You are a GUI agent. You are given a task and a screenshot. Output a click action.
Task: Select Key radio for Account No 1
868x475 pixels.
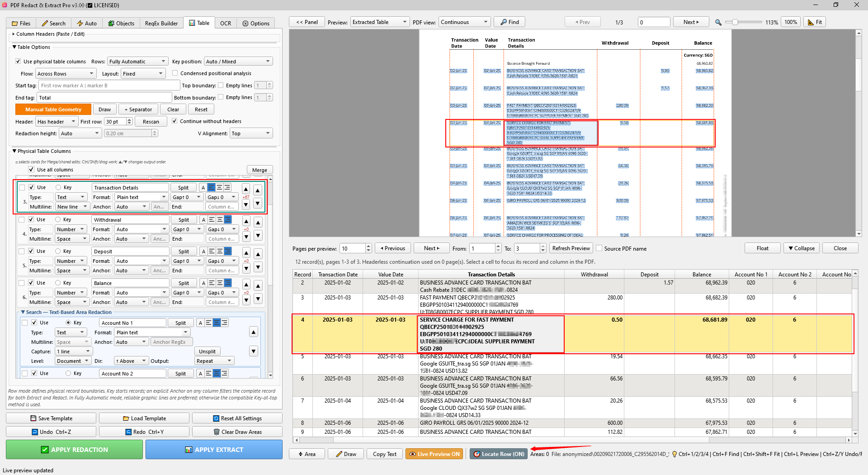68,323
